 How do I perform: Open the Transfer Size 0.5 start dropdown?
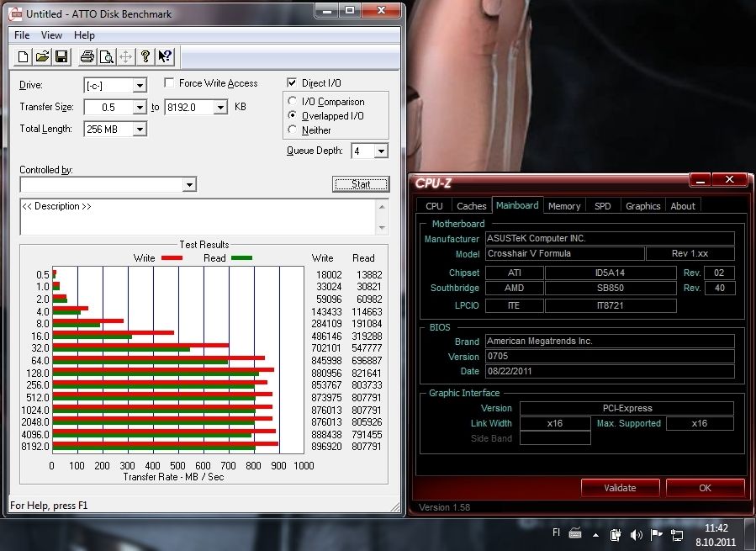tap(140, 107)
